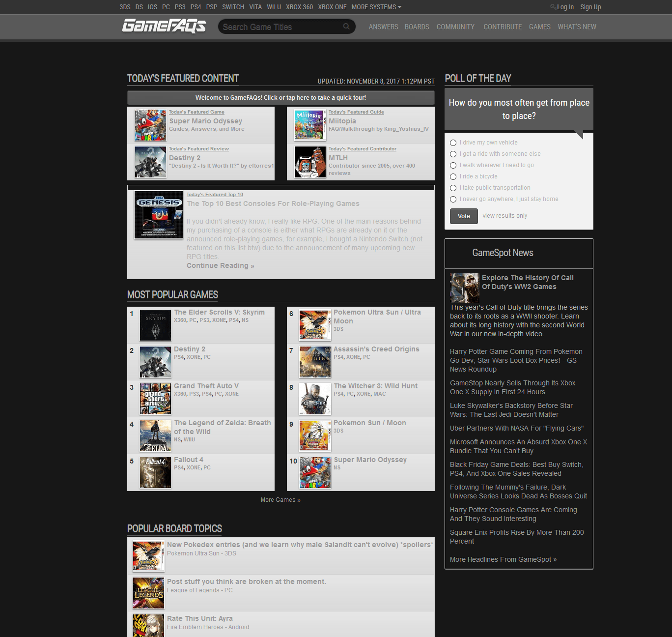Viewport: 672px width, 637px height.
Task: Click the Sega Genesis featured Top 10 image
Action: (158, 215)
